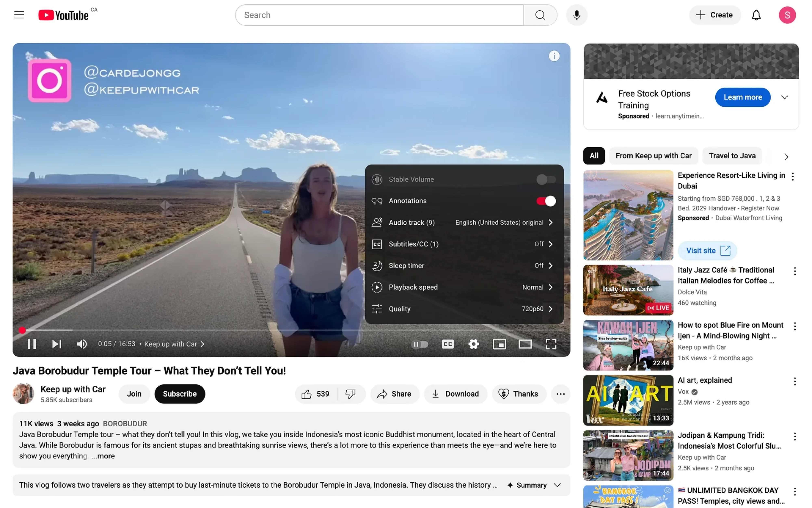The height and width of the screenshot is (508, 812).
Task: Open options for Mount Ijen video
Action: pos(795,326)
